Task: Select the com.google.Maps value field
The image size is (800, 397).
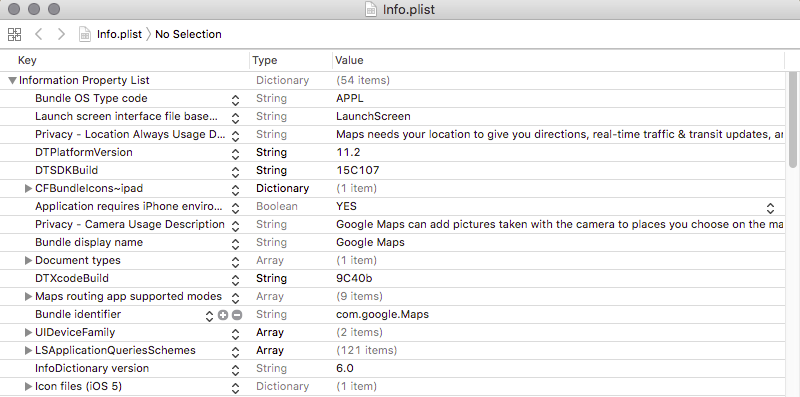Action: point(560,314)
